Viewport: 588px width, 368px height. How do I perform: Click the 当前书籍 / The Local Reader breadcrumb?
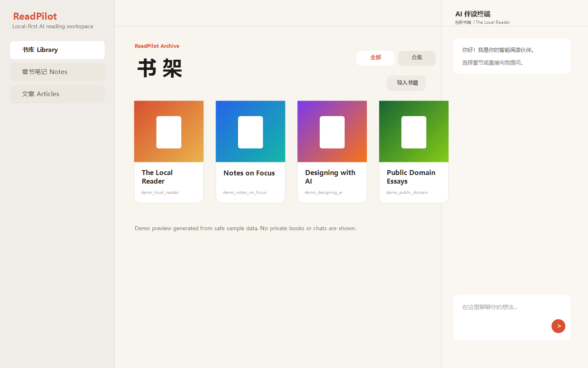coord(482,22)
